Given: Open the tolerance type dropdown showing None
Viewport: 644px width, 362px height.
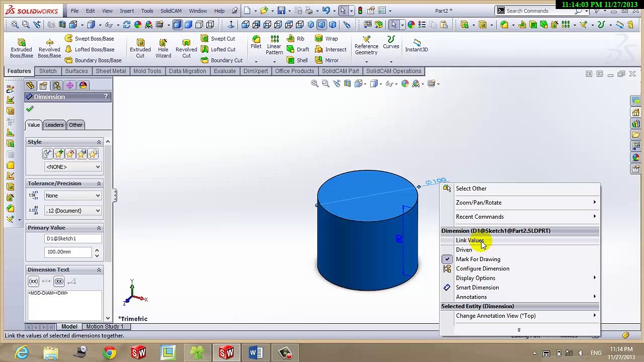Looking at the screenshot, I should 73,196.
